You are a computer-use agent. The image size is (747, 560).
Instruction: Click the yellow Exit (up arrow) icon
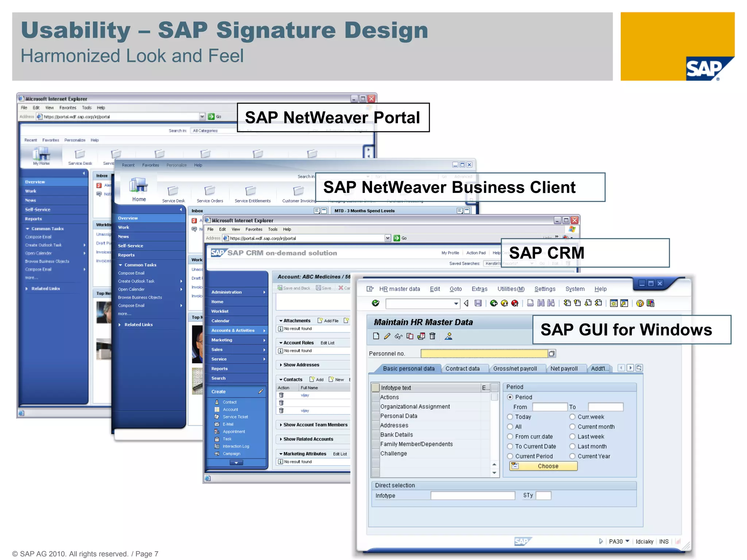pos(504,303)
